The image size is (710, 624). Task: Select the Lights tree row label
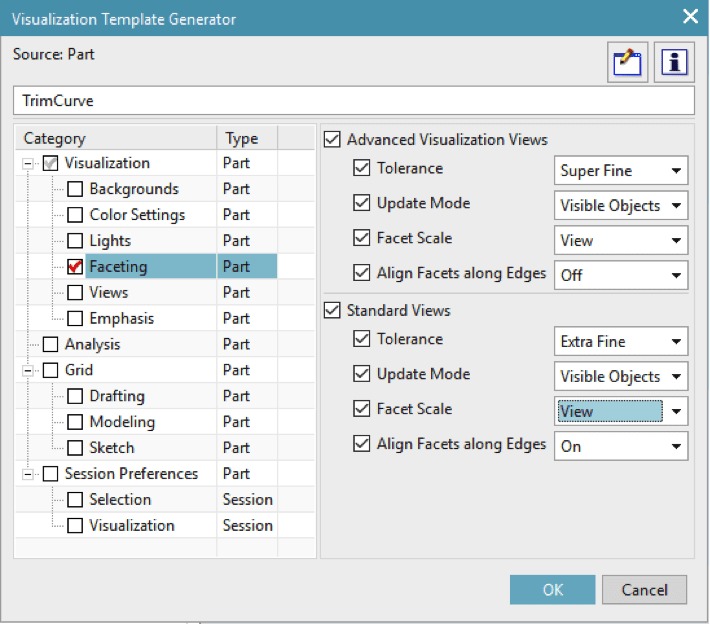click(x=110, y=241)
